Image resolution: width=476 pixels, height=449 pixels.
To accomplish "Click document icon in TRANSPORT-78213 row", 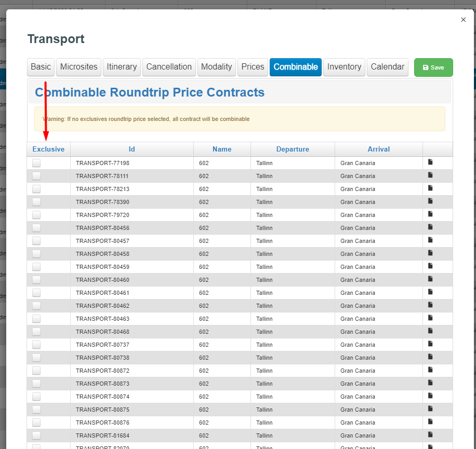I will point(430,188).
